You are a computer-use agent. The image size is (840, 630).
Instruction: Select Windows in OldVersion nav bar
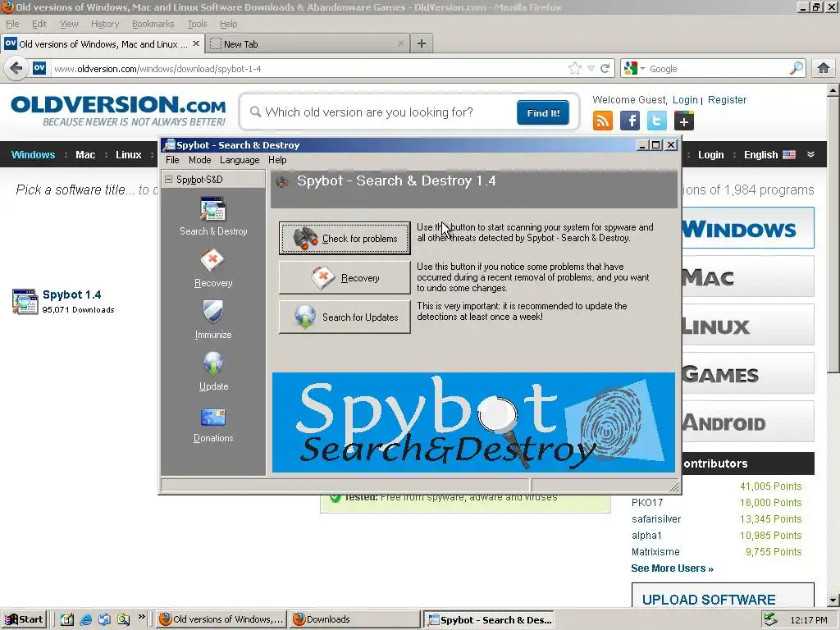click(x=33, y=155)
